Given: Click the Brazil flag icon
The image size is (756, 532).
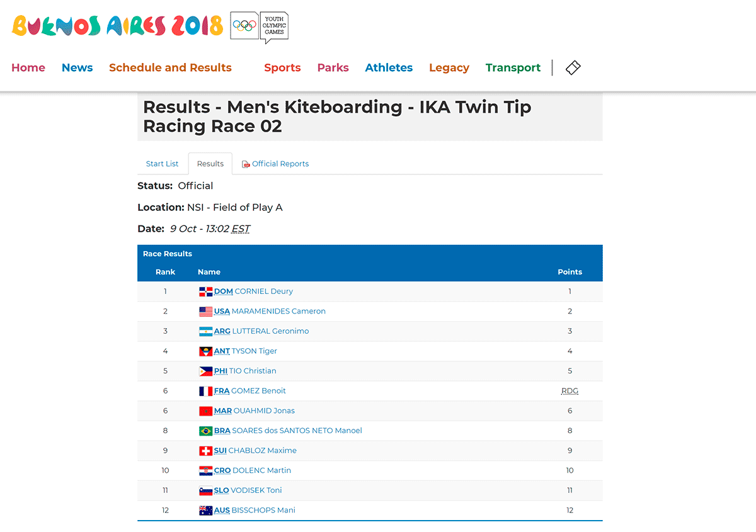Looking at the screenshot, I should click(x=206, y=431).
